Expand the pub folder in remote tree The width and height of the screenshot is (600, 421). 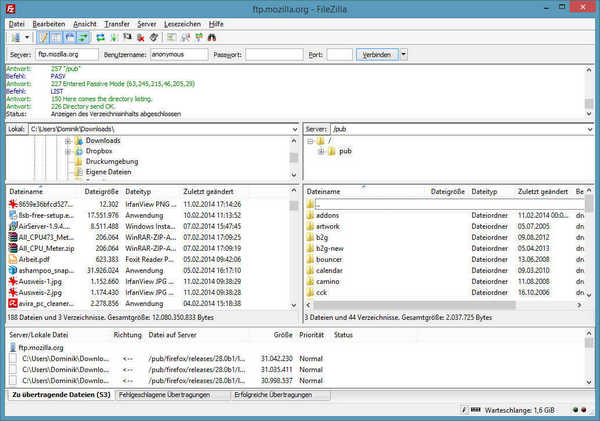pos(322,151)
